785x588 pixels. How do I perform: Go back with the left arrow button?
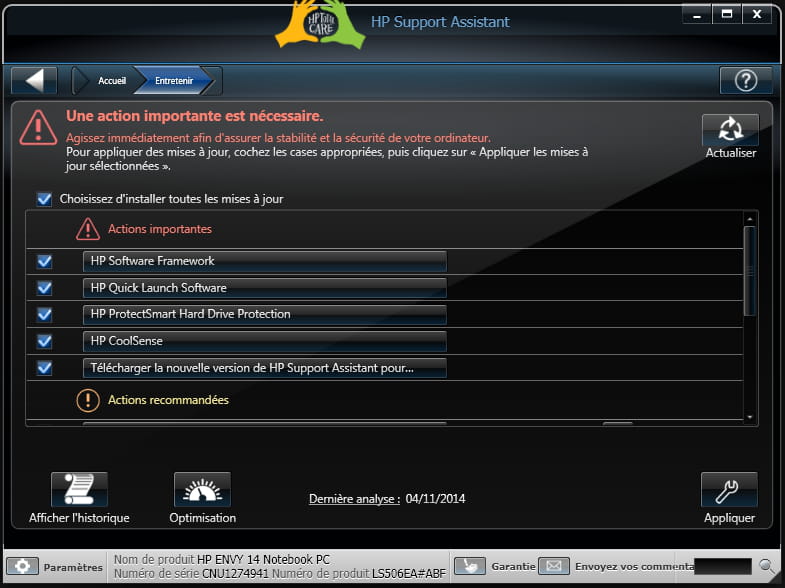pos(34,81)
